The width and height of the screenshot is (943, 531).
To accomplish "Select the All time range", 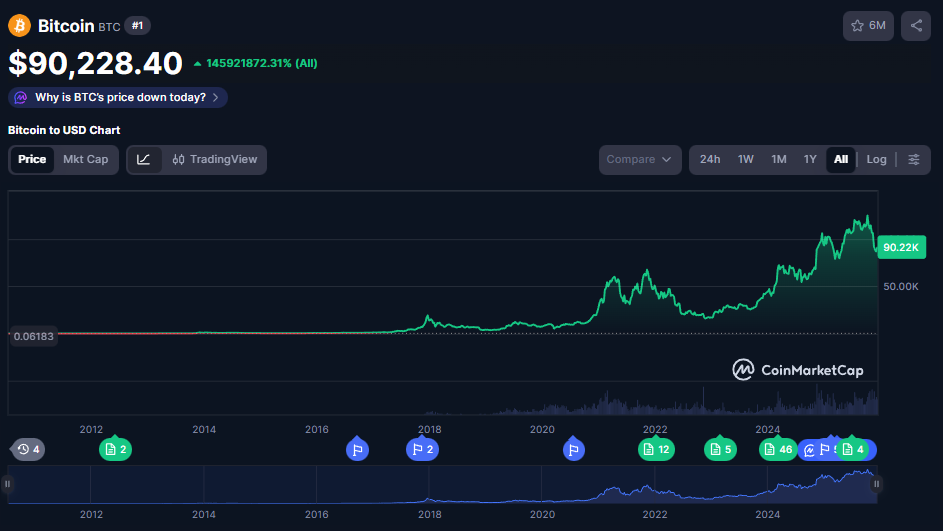I will [841, 159].
